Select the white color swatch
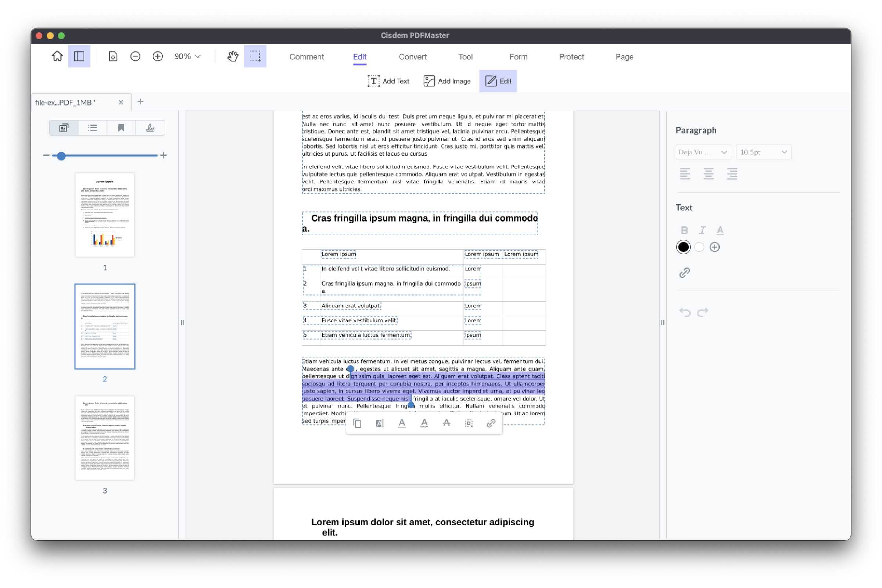 click(699, 247)
